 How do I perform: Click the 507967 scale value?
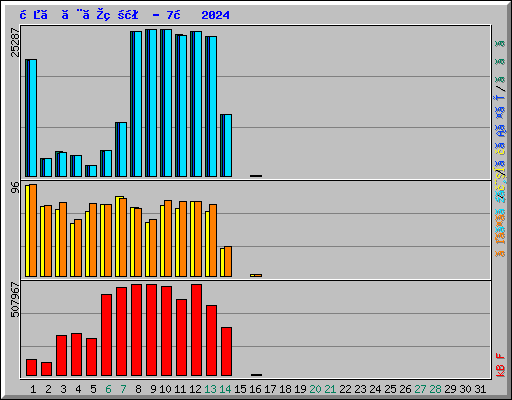point(15,300)
